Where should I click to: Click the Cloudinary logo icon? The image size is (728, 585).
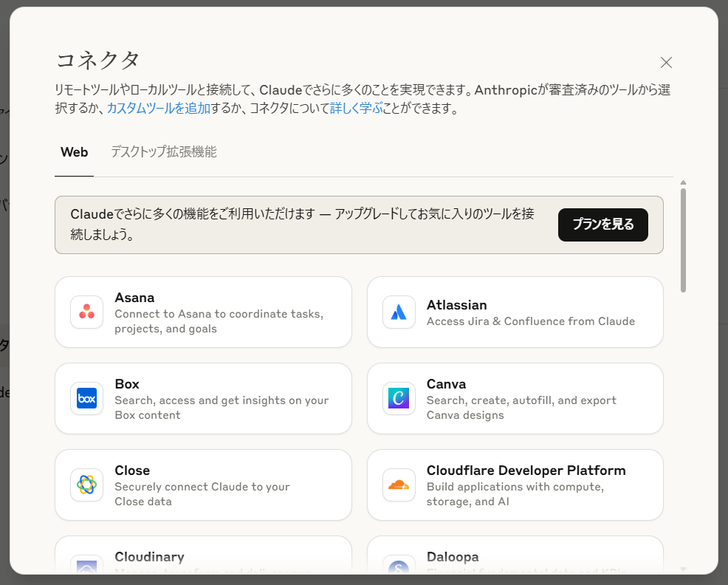(86, 565)
